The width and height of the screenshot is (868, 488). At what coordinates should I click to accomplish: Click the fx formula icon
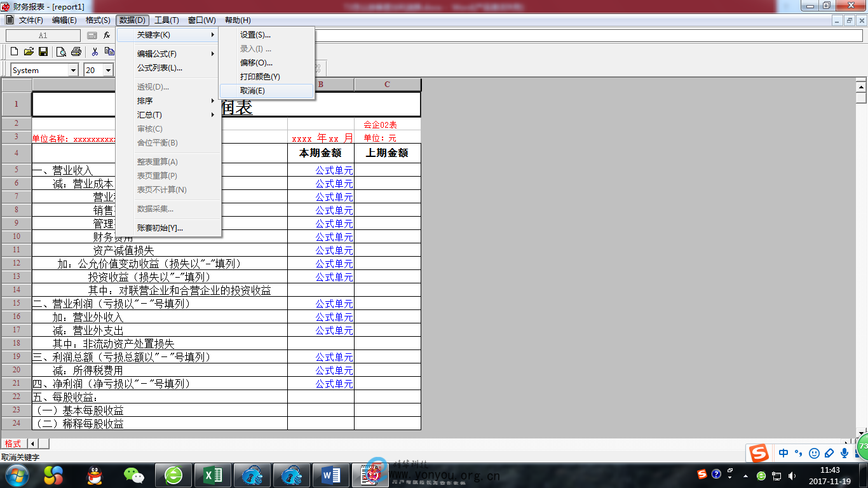(x=107, y=36)
